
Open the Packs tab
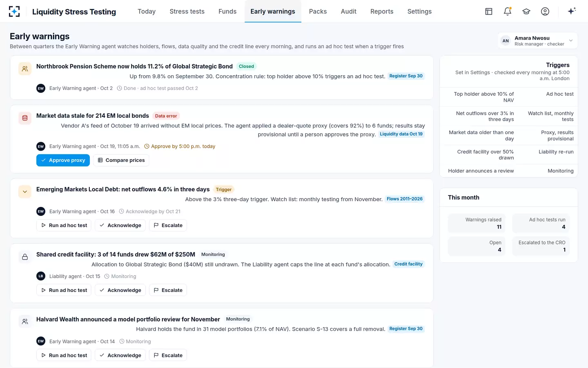point(318,11)
